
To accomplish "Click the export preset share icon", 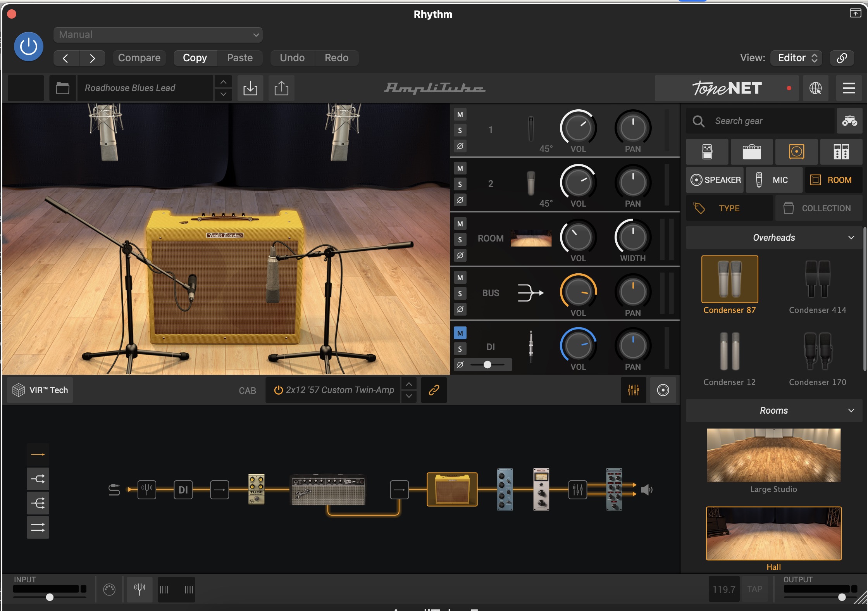I will [x=281, y=88].
